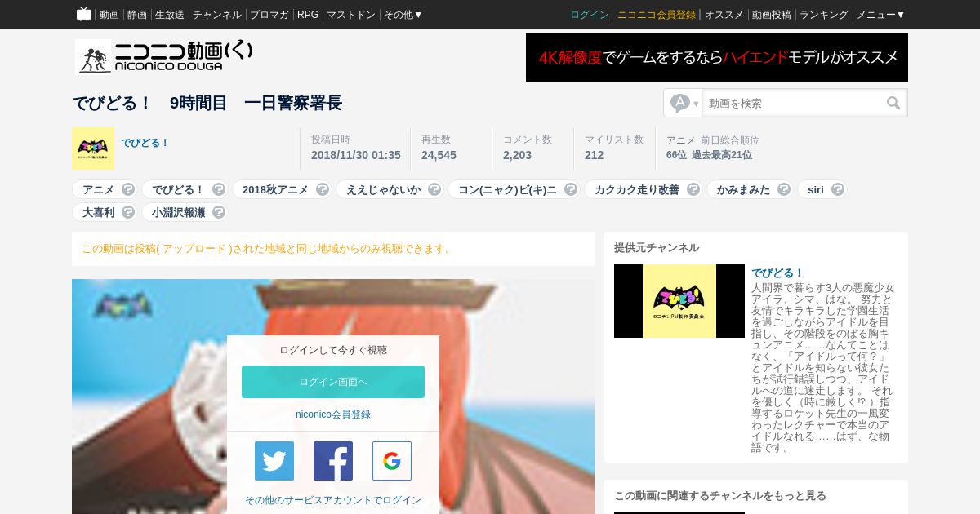Click この動画に関連するチャンネルをもっと見る heading

tap(720, 495)
